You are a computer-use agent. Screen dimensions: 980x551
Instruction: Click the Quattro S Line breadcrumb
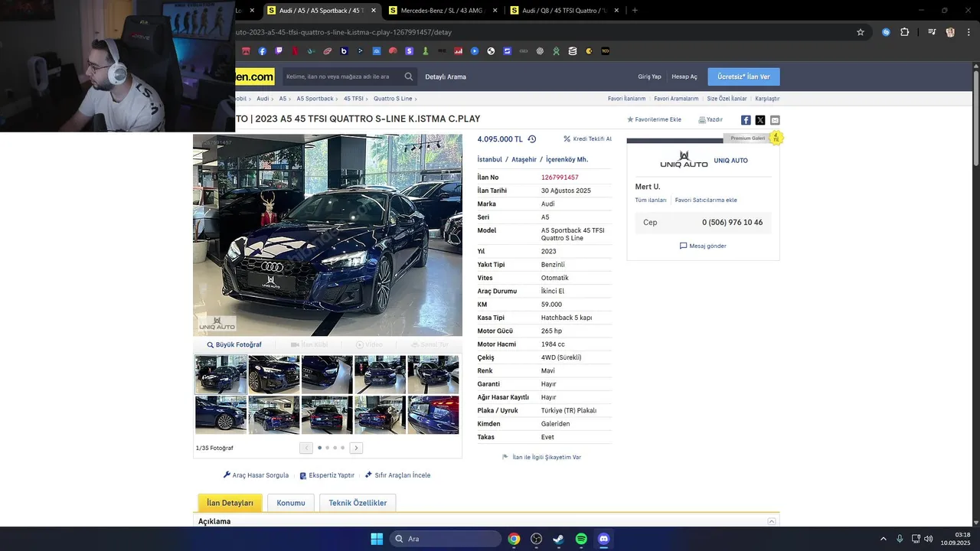[393, 99]
